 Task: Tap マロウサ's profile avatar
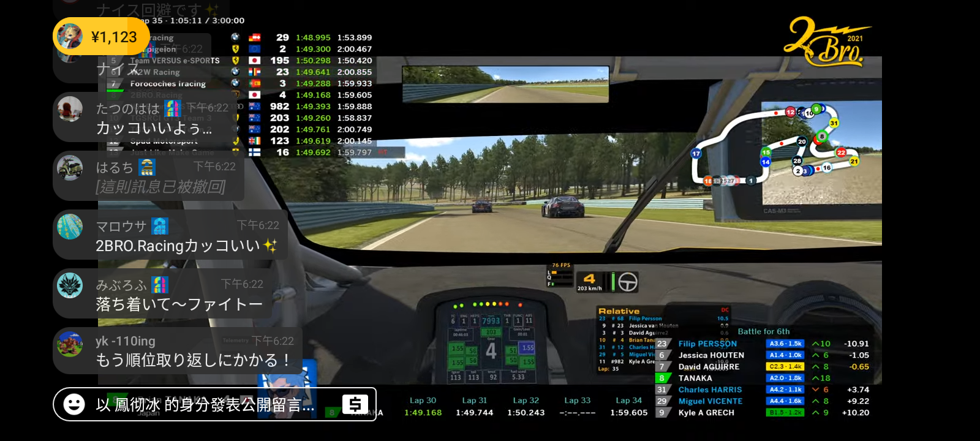[70, 227]
